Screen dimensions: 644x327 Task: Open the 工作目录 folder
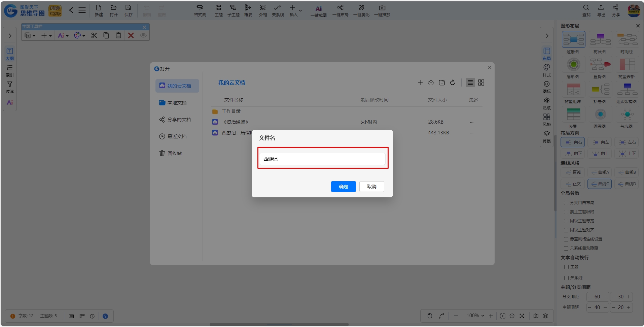(x=231, y=111)
